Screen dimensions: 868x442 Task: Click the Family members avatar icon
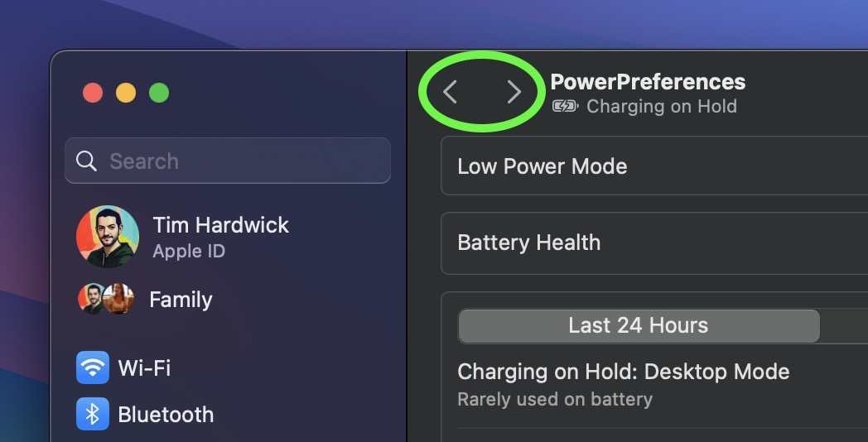pos(106,299)
